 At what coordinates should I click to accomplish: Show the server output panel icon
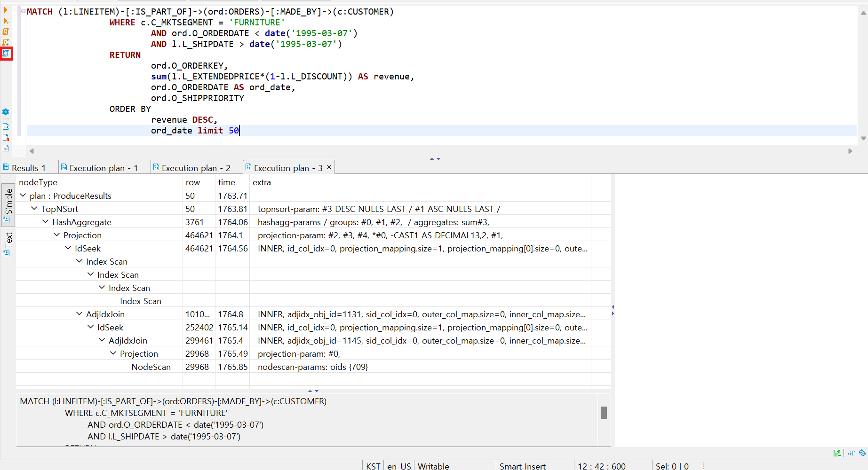click(x=6, y=126)
